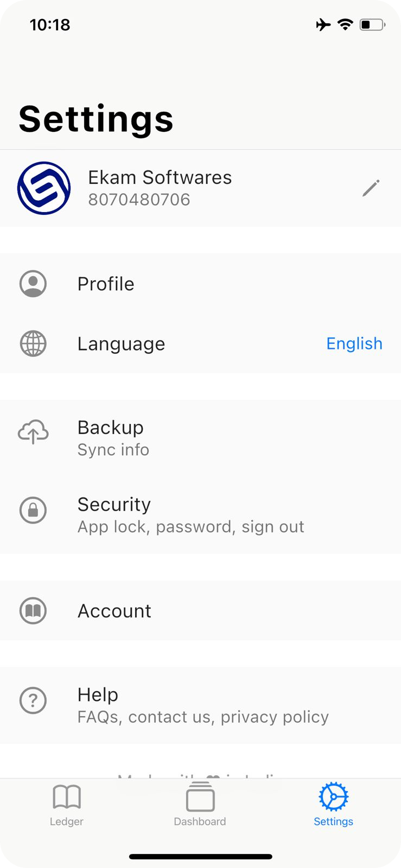
Task: Click the Language globe icon
Action: click(33, 344)
